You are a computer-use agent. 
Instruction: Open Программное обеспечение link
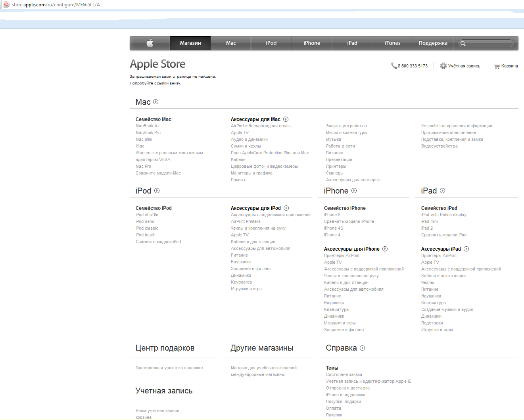coord(449,133)
